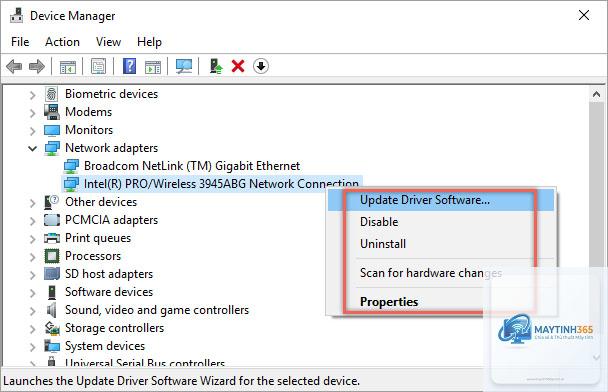Open the View menu
This screenshot has height=392, width=608.
[108, 42]
